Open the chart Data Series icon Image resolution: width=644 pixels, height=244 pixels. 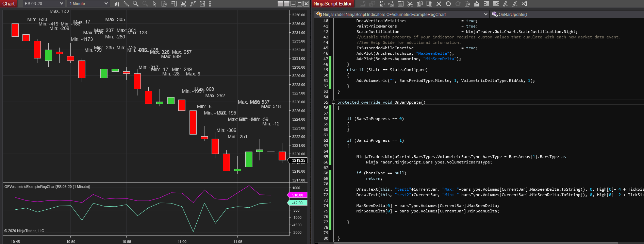click(x=183, y=4)
